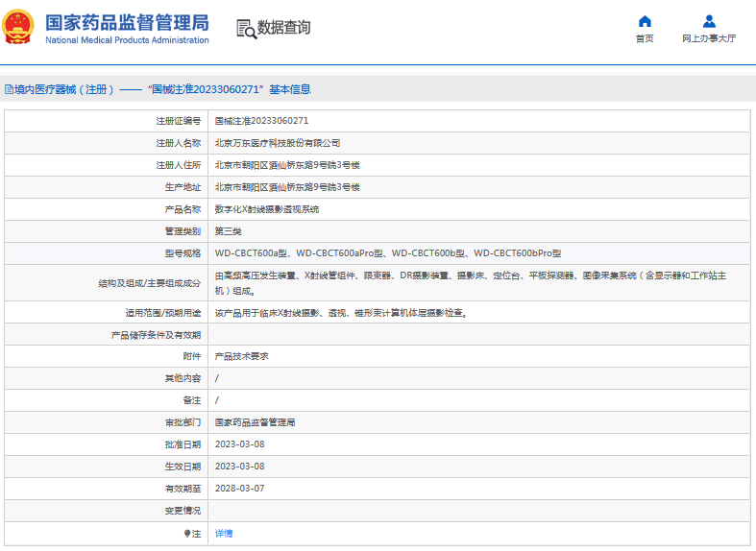The image size is (756, 551).
Task: Select effective date in 生效日期 row
Action: coord(239,467)
